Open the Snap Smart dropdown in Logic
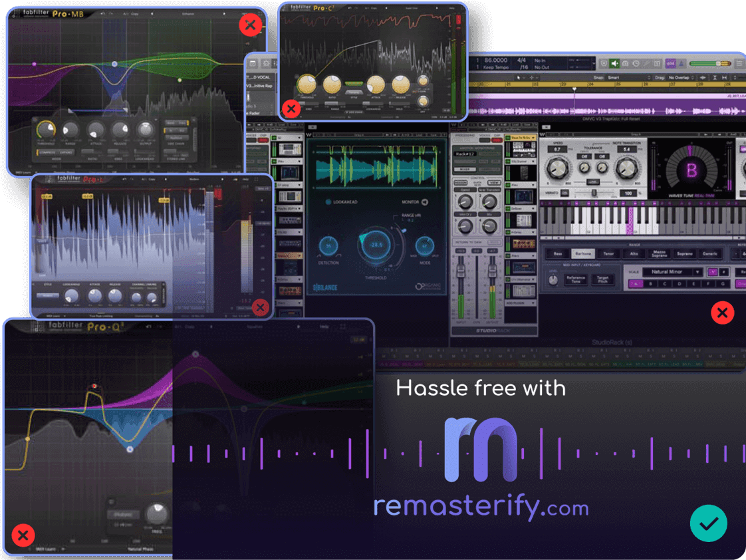746x560 pixels. click(629, 78)
